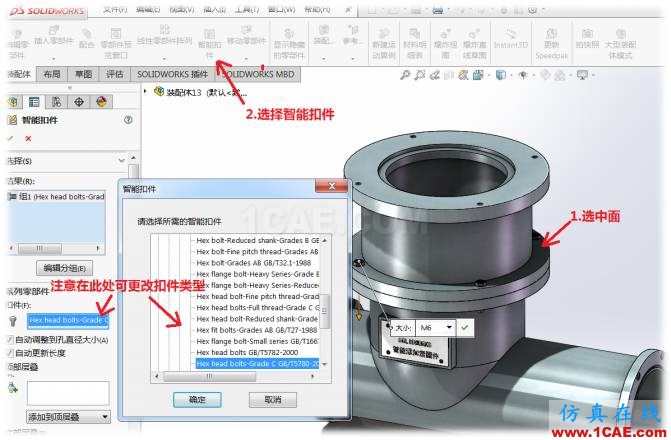
Task: Click the 确定 button in 智能扣件 dialog
Action: pyautogui.click(x=197, y=400)
